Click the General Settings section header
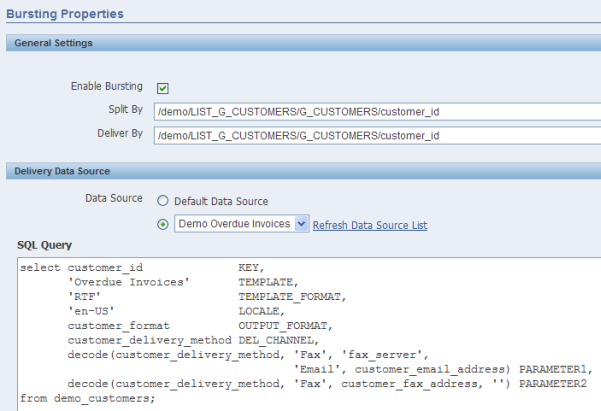Screen dimensions: 601x411 coord(304,43)
